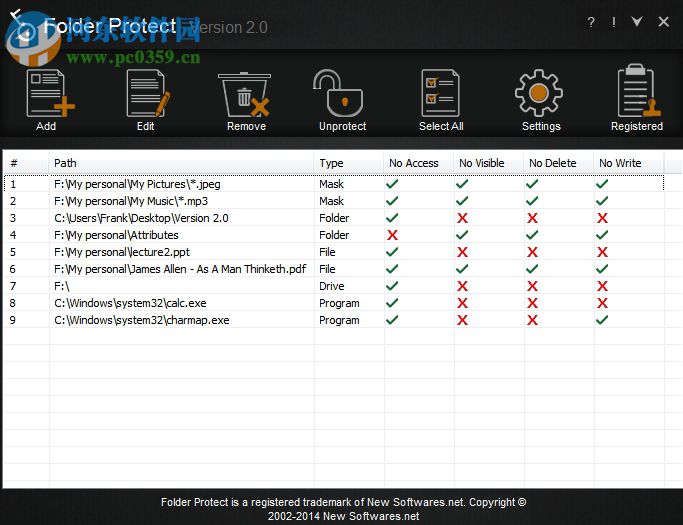Select row C:\Windows\system32\charmap.exe
Screen dimensions: 683x525
(x=334, y=320)
